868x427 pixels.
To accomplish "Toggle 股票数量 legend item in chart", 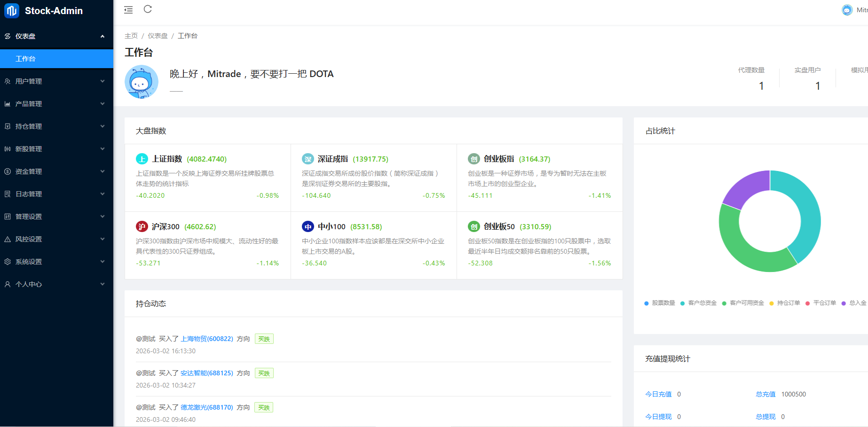I will (x=659, y=303).
